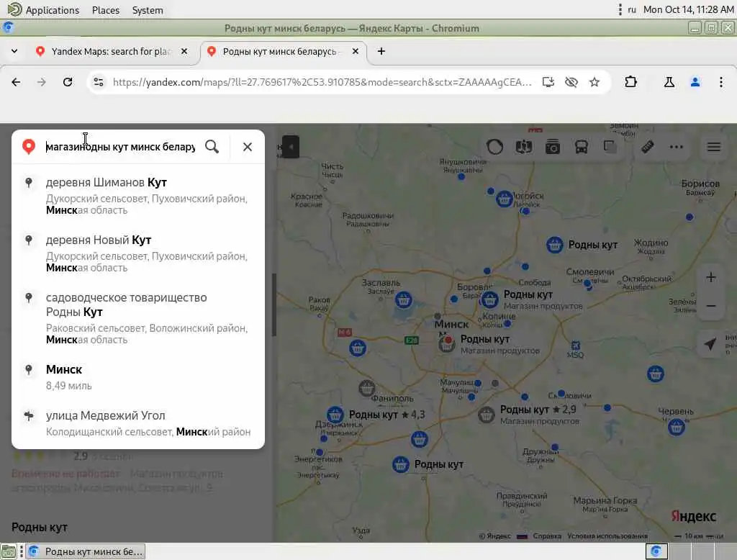Open the three-dots more tools menu

click(x=677, y=147)
